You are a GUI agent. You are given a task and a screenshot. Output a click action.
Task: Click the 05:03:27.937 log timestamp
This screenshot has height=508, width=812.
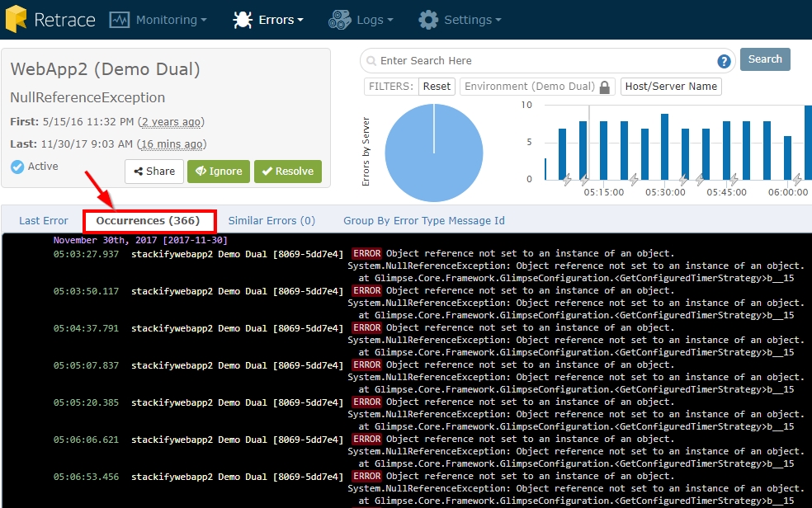point(86,254)
